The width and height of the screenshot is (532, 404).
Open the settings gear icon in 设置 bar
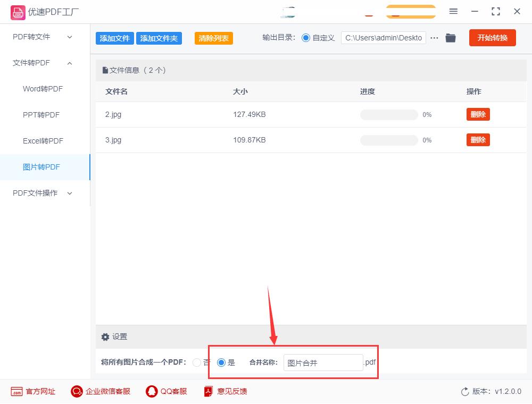pyautogui.click(x=105, y=336)
